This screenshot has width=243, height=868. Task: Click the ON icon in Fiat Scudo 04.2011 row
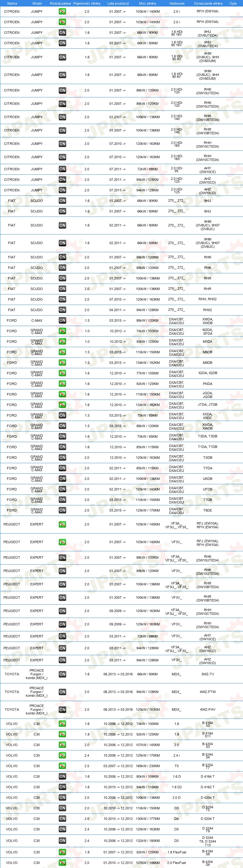pyautogui.click(x=62, y=310)
